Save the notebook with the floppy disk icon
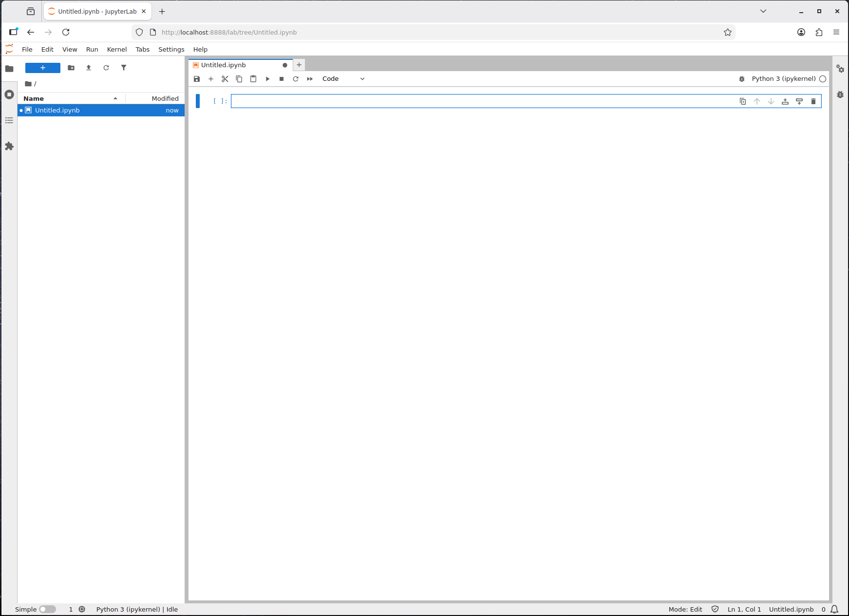 point(197,79)
